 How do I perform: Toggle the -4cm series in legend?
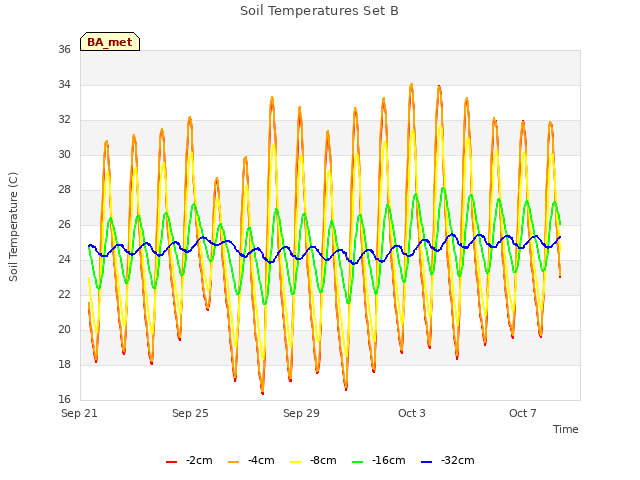251,460
